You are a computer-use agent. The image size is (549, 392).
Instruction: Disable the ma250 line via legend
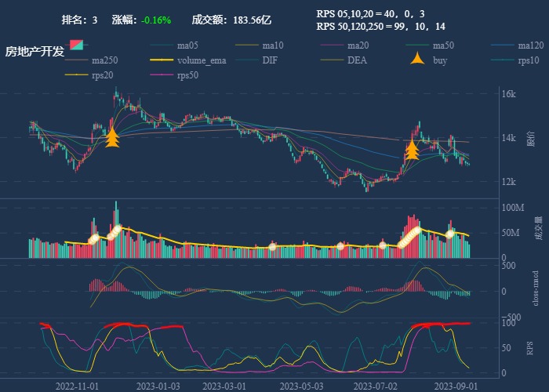[x=104, y=60]
